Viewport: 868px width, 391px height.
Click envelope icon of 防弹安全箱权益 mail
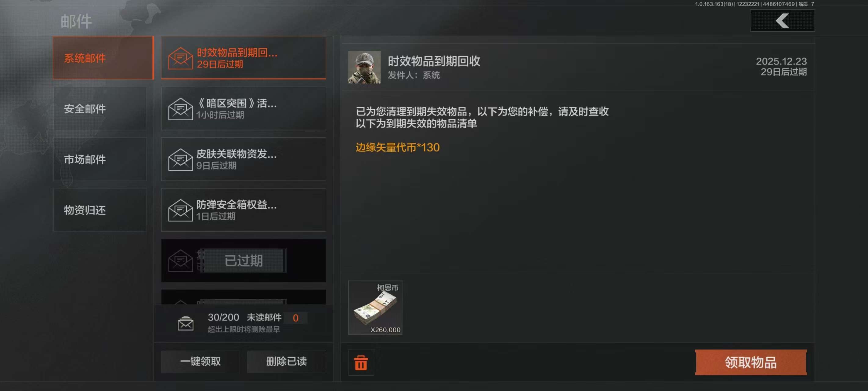tap(181, 210)
